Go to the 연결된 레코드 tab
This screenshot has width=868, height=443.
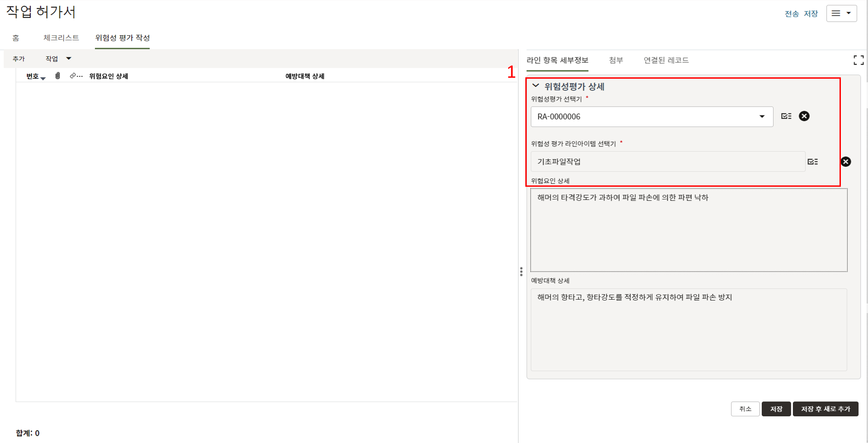point(666,61)
